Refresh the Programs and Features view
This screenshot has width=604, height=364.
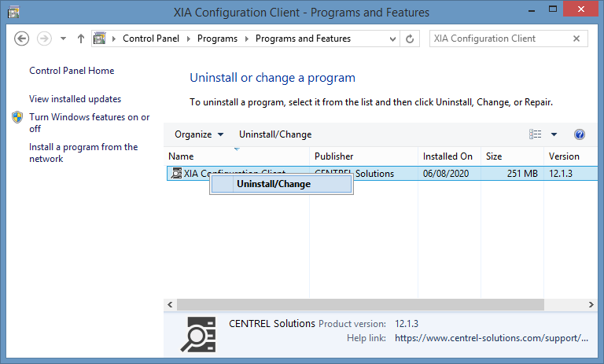410,39
